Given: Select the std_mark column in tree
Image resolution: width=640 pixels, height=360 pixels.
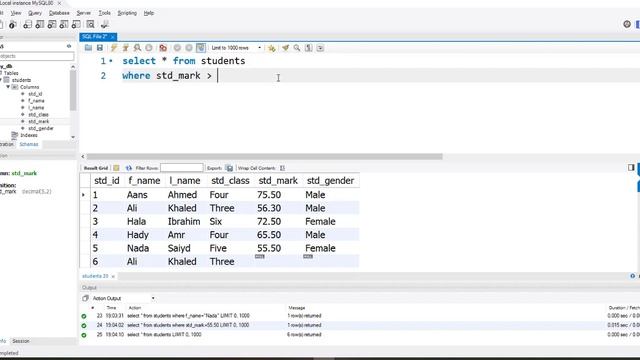Looking at the screenshot, I should tap(39, 122).
